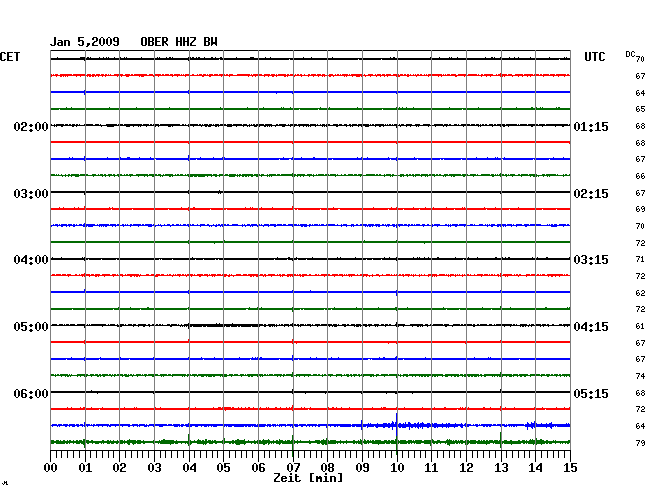The height and width of the screenshot is (494, 650).
Task: Click minute tick label '02'
Action: tap(119, 467)
